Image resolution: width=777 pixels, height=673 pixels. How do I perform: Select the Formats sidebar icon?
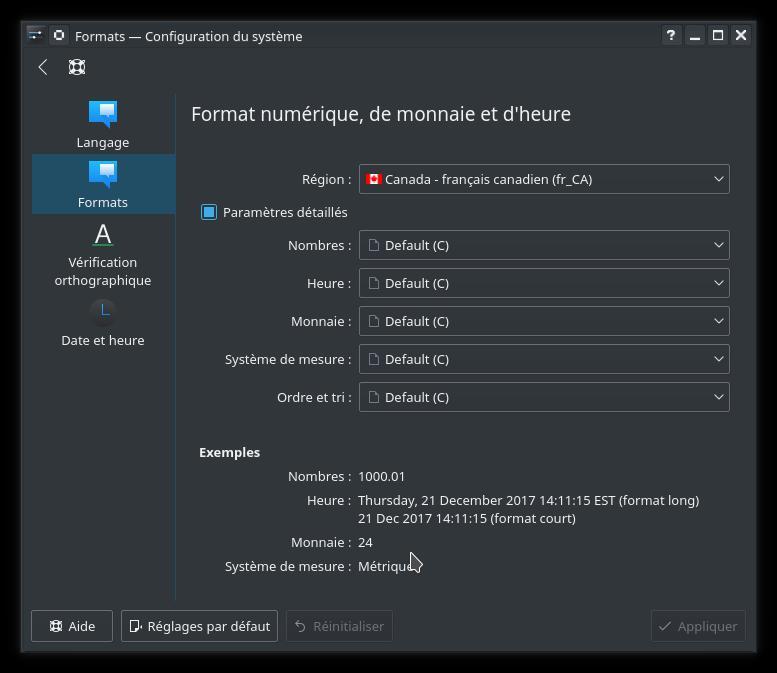[103, 174]
